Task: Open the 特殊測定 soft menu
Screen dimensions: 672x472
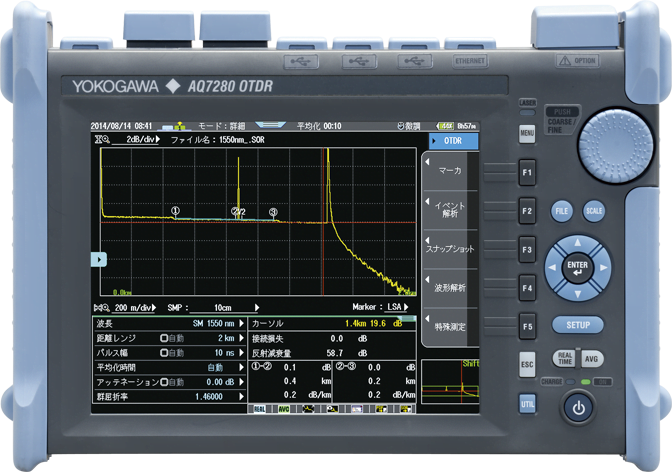Action: coord(450,327)
